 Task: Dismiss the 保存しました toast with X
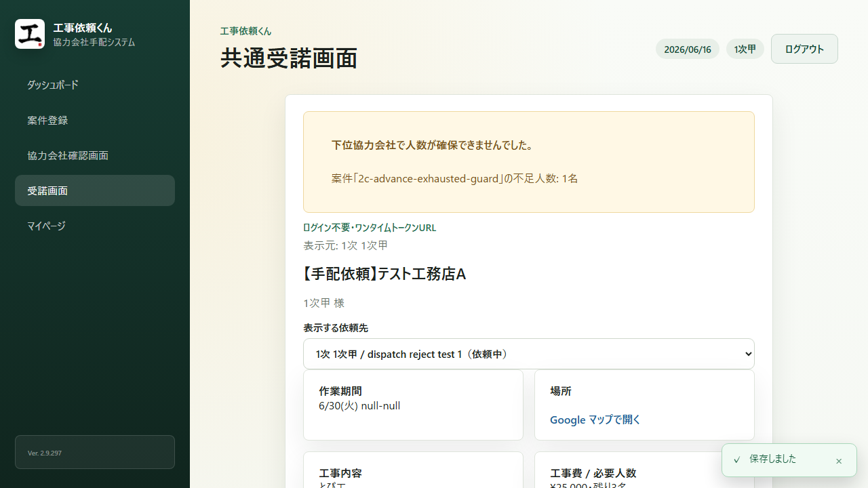839,461
